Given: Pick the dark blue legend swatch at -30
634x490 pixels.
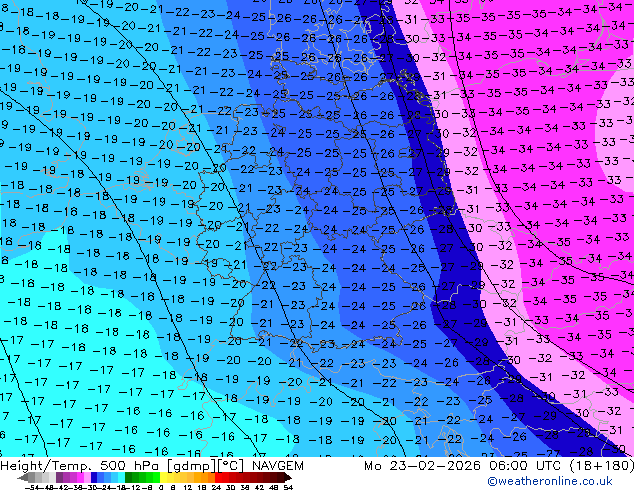Looking at the screenshot, I should click(94, 478).
